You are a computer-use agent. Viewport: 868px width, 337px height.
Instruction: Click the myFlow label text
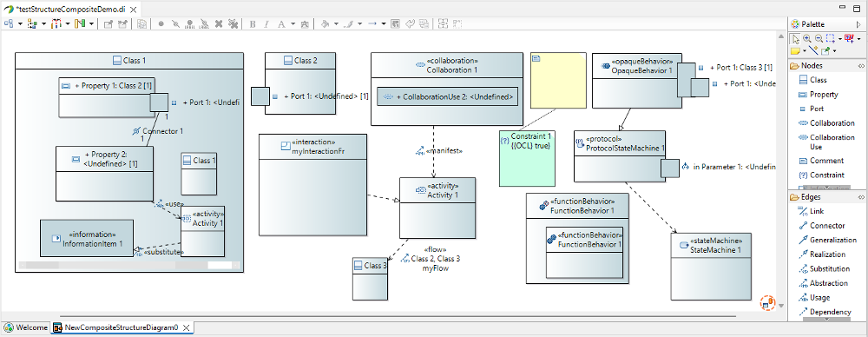(x=435, y=268)
